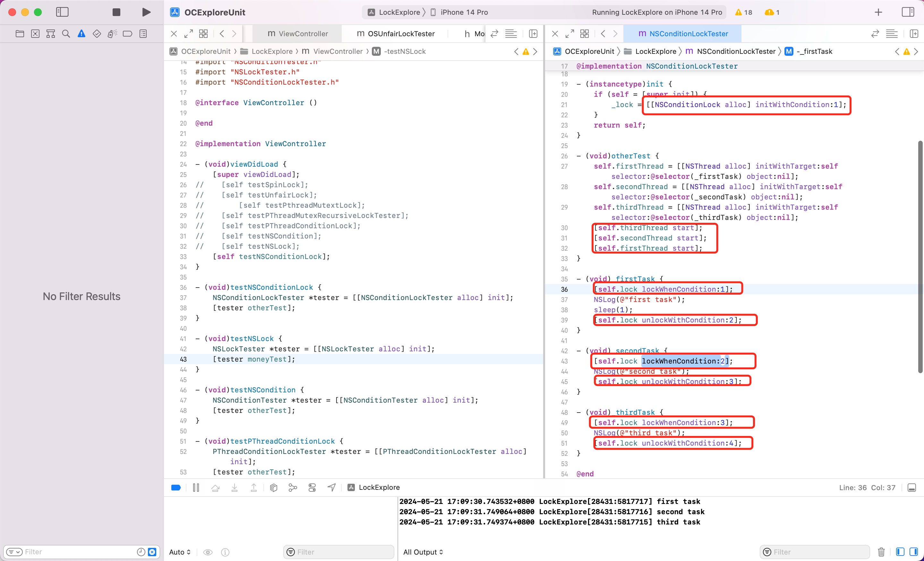
Task: Select the NSConditionLockTester tab
Action: pos(682,34)
